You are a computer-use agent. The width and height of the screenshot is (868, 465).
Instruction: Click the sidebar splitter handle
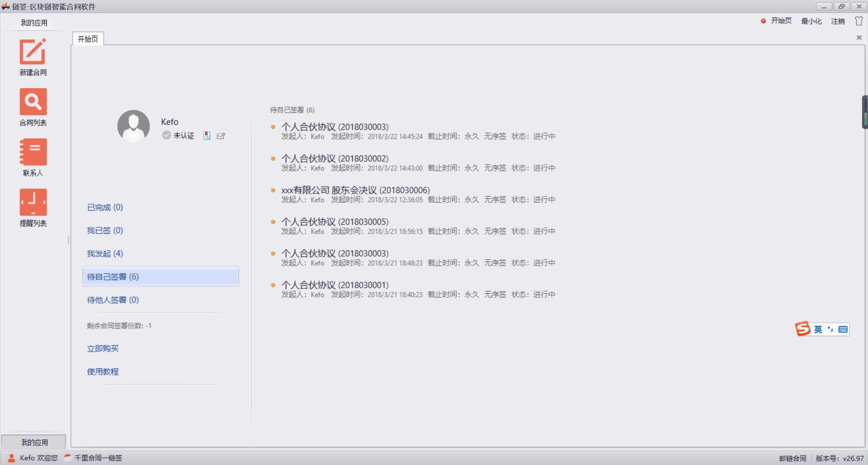[69, 240]
